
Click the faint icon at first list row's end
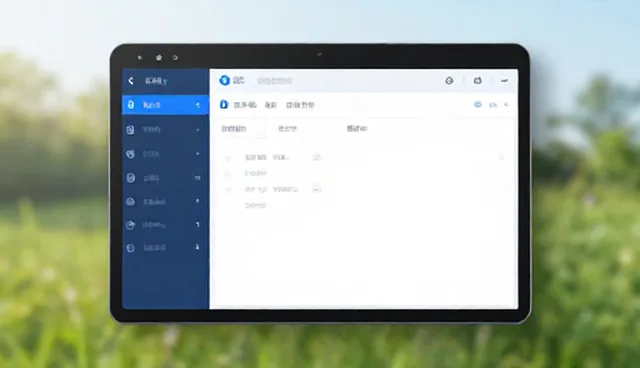pyautogui.click(x=502, y=157)
